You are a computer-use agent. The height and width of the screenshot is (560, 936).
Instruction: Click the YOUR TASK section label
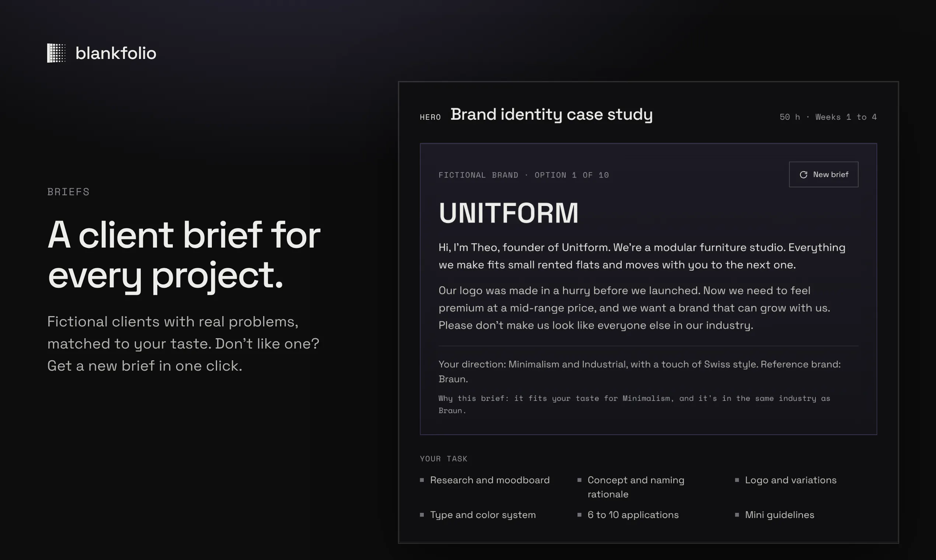coord(443,459)
